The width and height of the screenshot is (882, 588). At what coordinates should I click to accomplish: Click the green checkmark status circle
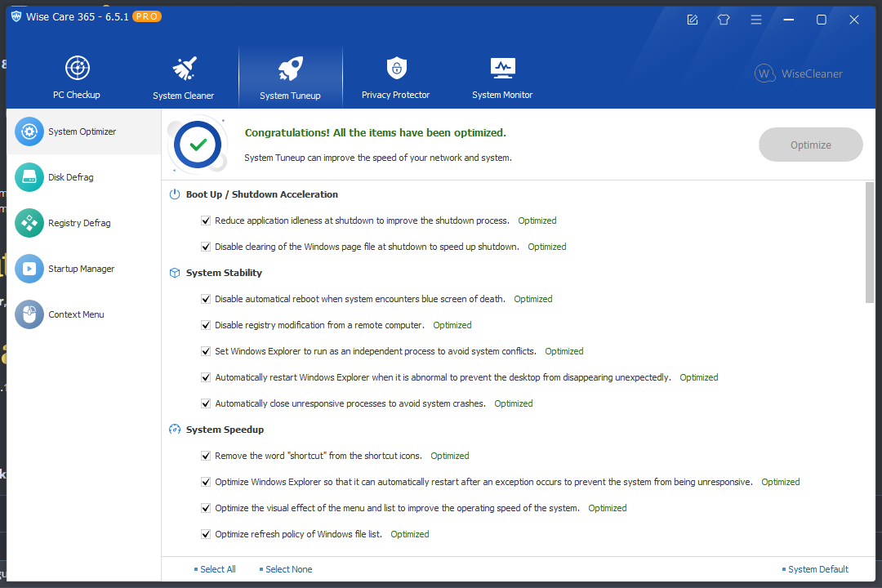pyautogui.click(x=198, y=145)
